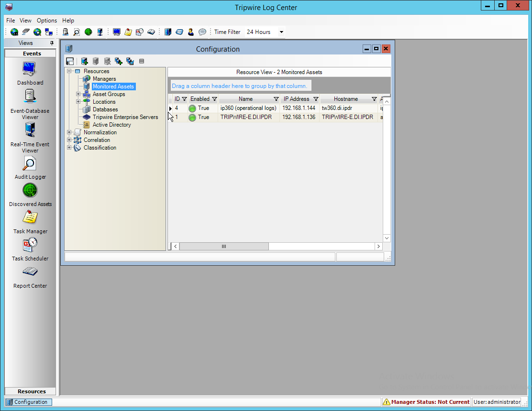This screenshot has height=411, width=532.
Task: Select Active Directory in the tree
Action: (x=111, y=125)
